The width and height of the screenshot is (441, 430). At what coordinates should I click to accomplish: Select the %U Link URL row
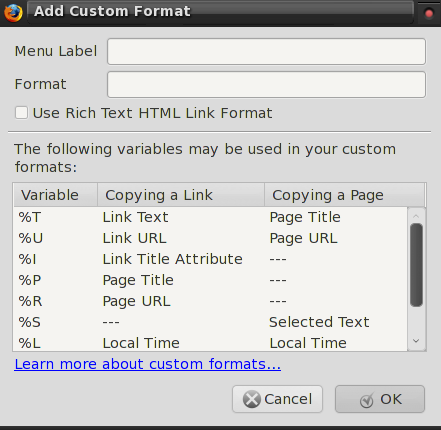(210, 238)
